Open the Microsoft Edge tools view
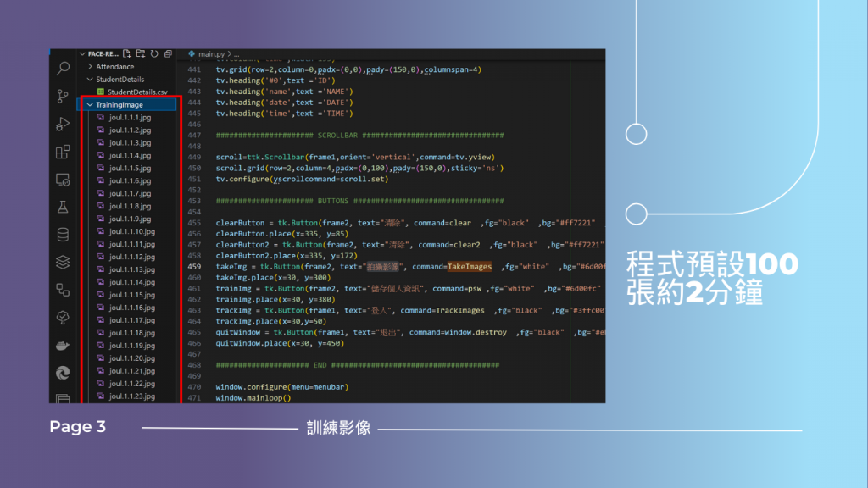This screenshot has height=488, width=868. (x=63, y=373)
